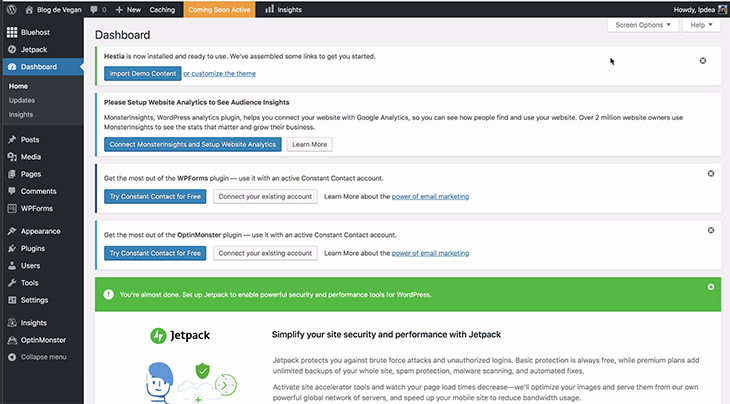Click the OptinMonster monster icon
Screen dimensions: 730x404
[12, 340]
